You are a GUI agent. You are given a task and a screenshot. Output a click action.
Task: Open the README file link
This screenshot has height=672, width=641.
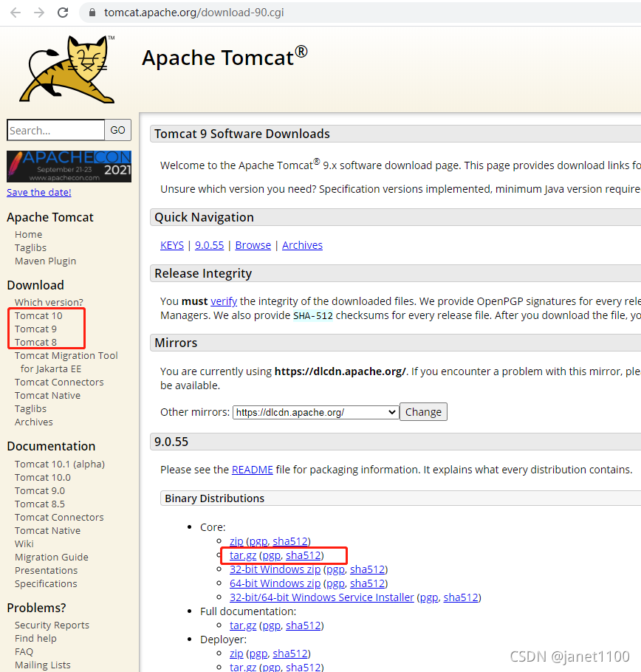click(x=253, y=470)
